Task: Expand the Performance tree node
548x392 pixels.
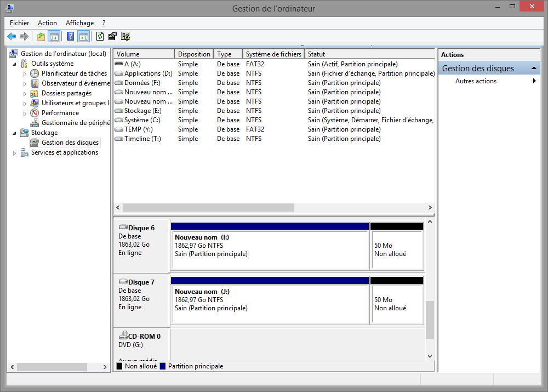Action: click(x=25, y=113)
